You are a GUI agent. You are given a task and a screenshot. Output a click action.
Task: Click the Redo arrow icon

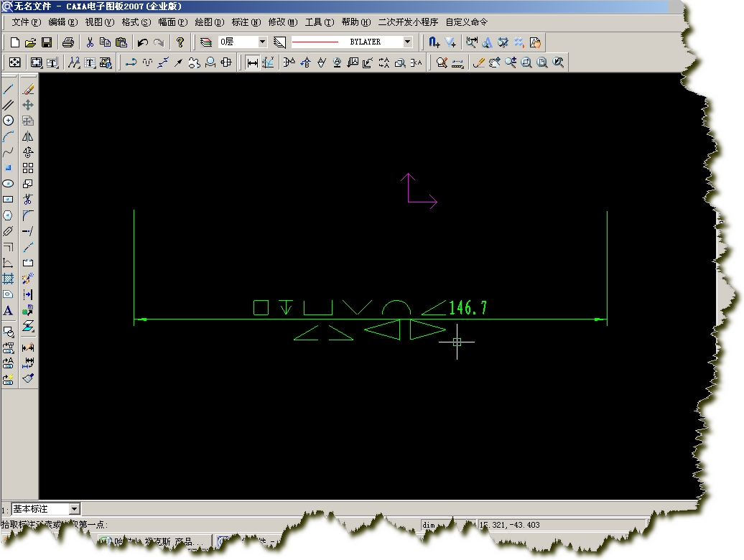[x=159, y=42]
